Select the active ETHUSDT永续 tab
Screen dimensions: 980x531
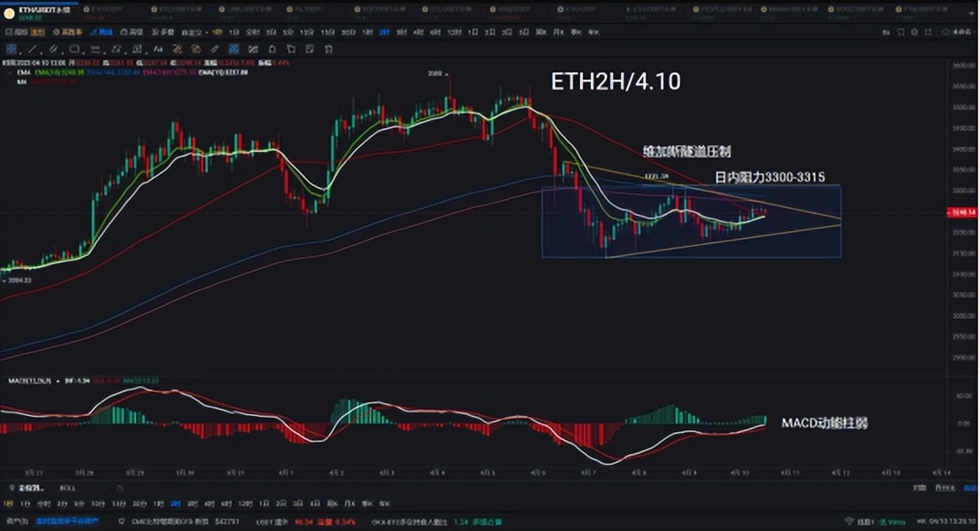[39, 12]
